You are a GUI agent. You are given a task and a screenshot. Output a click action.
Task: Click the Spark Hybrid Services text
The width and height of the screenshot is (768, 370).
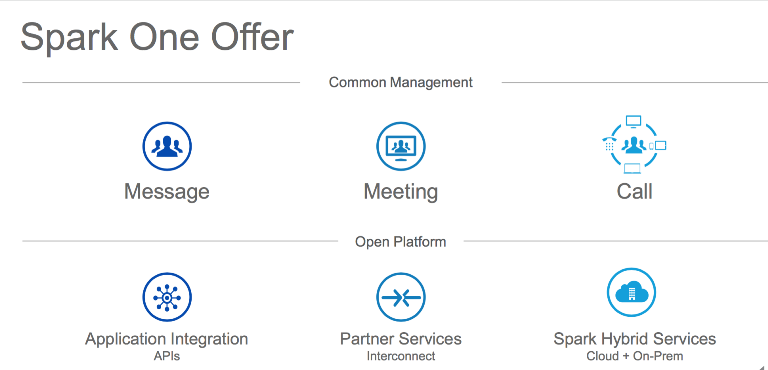[635, 339]
